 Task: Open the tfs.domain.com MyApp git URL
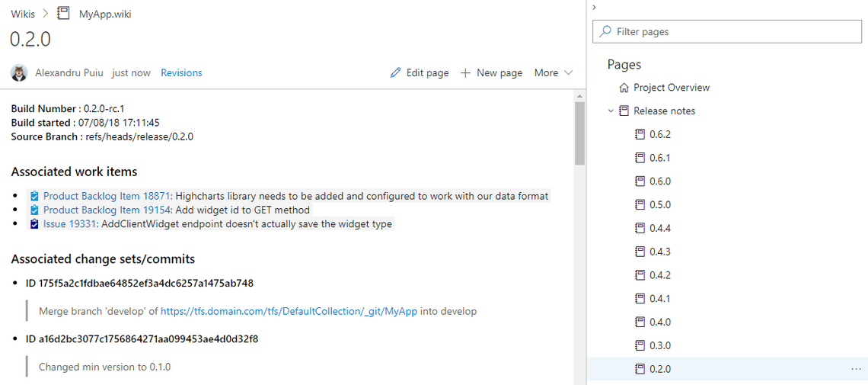click(x=289, y=311)
